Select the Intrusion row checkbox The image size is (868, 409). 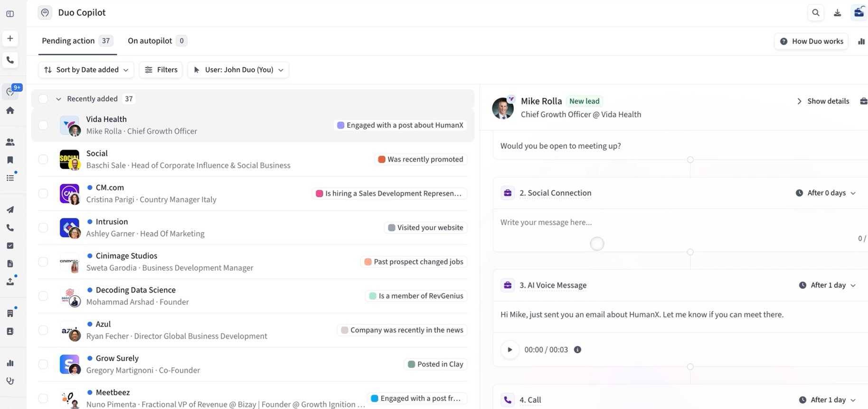tap(43, 228)
